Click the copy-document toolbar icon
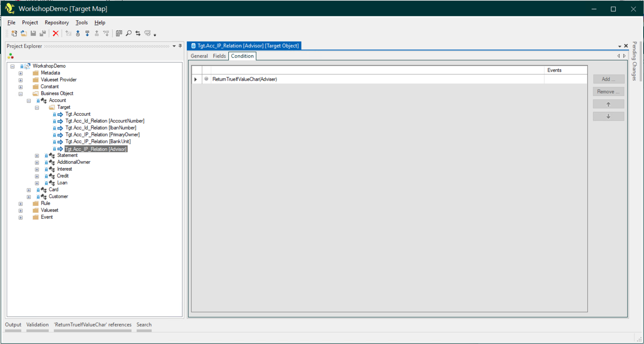The image size is (644, 344). (x=119, y=33)
